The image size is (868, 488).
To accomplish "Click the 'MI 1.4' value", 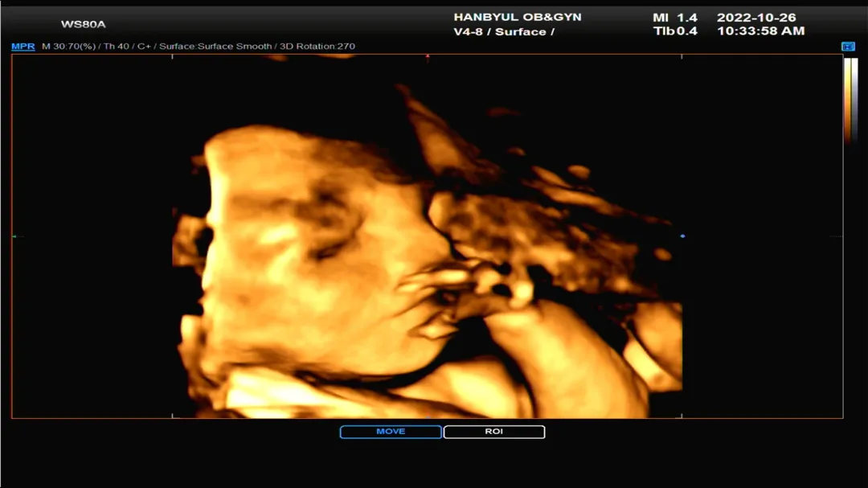I will 675,17.
